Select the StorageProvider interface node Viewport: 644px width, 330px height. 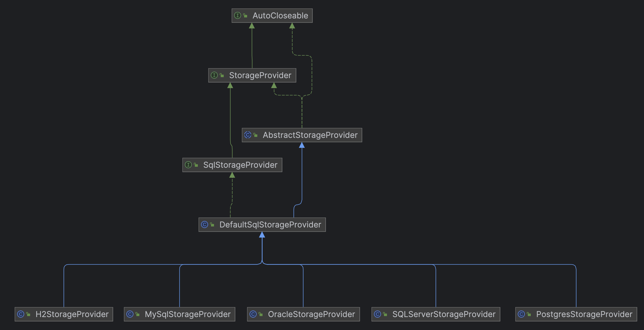(260, 75)
